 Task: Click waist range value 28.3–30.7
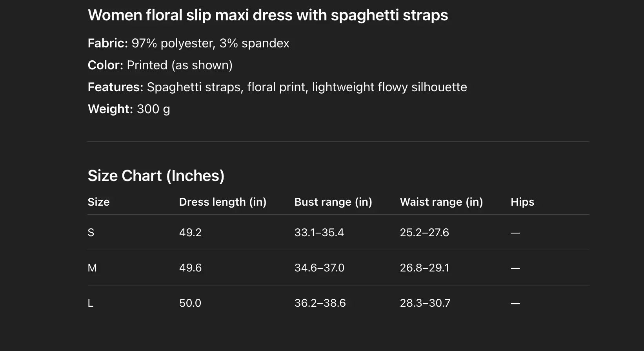coord(425,303)
